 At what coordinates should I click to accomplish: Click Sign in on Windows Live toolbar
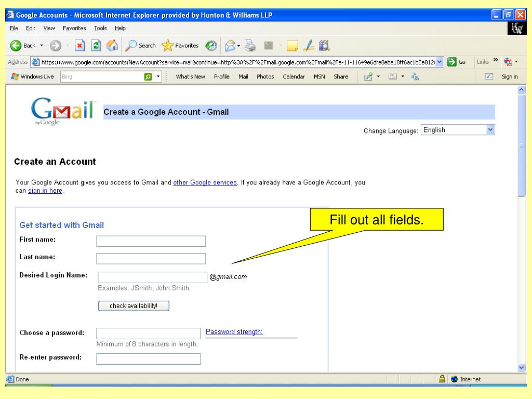[x=510, y=77]
